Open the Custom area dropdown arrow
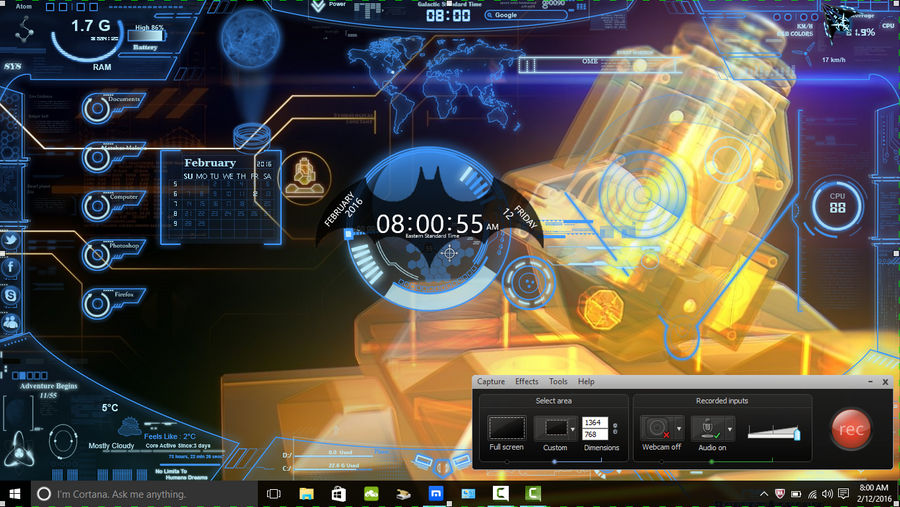This screenshot has height=507, width=900. pyautogui.click(x=573, y=429)
